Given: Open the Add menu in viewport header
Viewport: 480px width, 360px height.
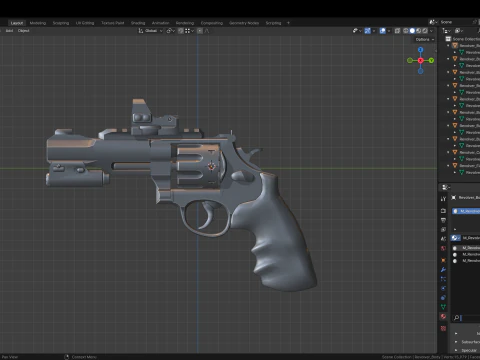Looking at the screenshot, I should pos(9,31).
